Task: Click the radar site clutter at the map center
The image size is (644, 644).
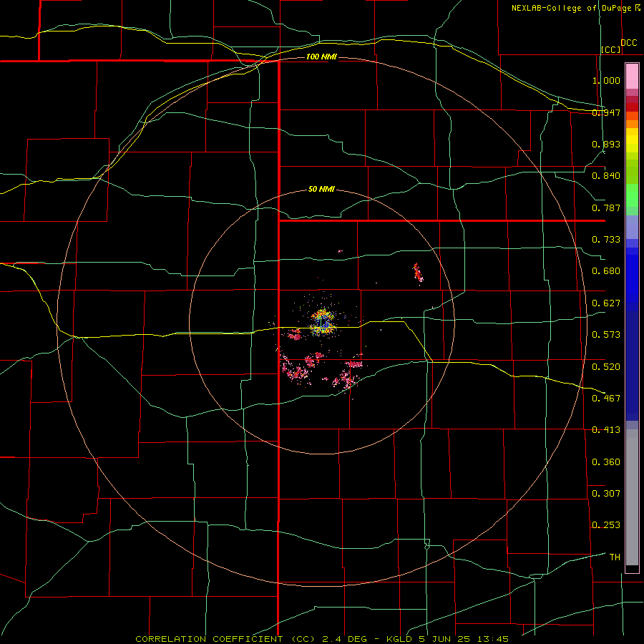Action: coord(323,321)
